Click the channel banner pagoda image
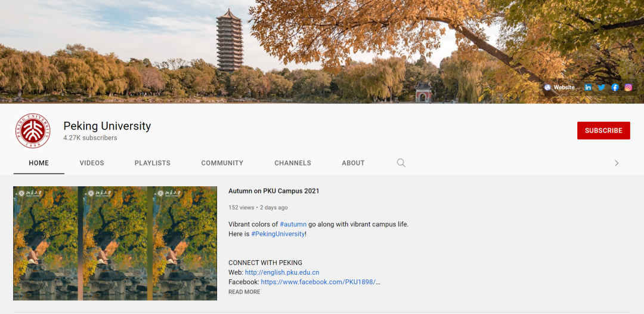Screen dimensions: 644x314 230,41
